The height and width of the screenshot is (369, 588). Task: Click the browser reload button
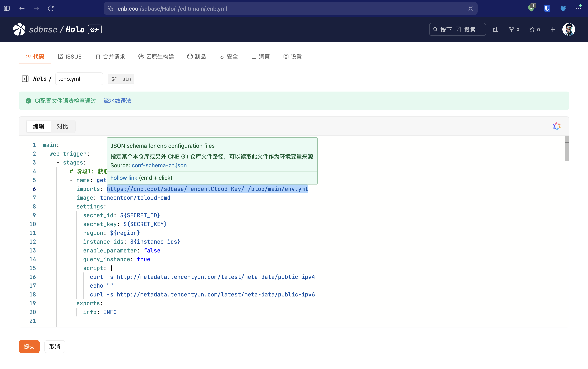[x=51, y=9]
